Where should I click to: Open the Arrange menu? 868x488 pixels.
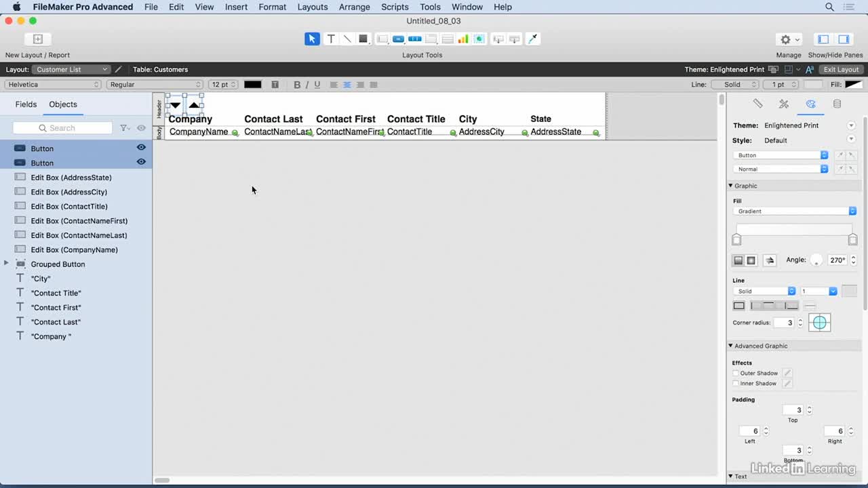pyautogui.click(x=354, y=7)
